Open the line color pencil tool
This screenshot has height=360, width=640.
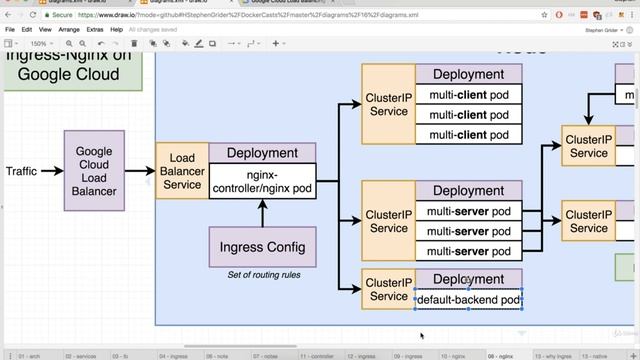(199, 43)
